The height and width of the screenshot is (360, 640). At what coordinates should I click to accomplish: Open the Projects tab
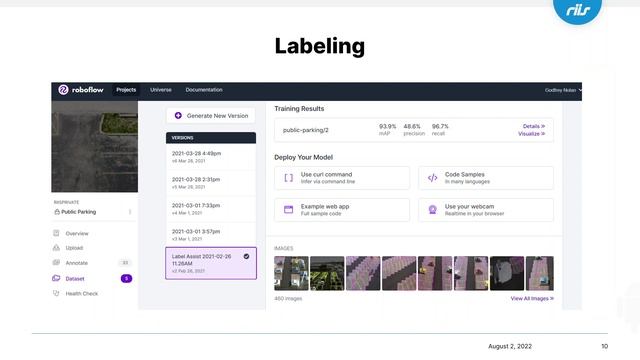126,90
